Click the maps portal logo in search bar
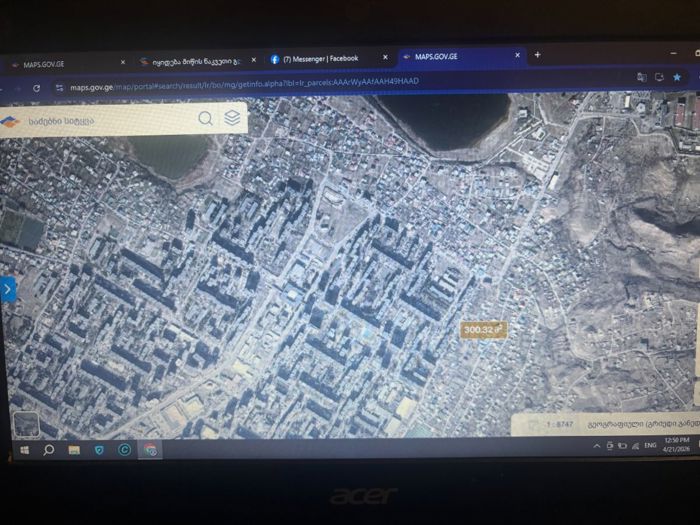This screenshot has width=700, height=525. pyautogui.click(x=10, y=121)
